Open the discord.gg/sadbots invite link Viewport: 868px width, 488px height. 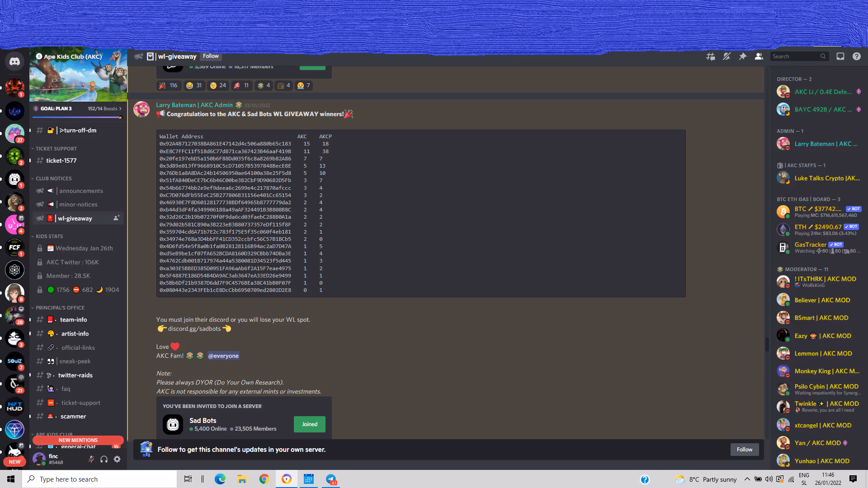(x=194, y=329)
